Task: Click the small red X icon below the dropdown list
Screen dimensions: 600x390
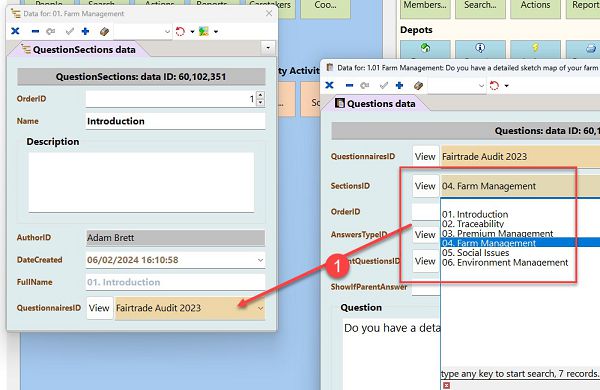Action: (446, 385)
